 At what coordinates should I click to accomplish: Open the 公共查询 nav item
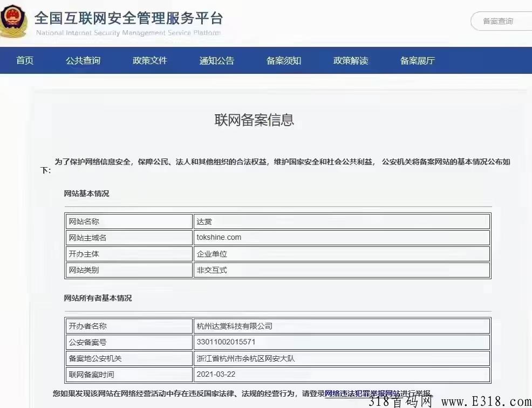(83, 61)
